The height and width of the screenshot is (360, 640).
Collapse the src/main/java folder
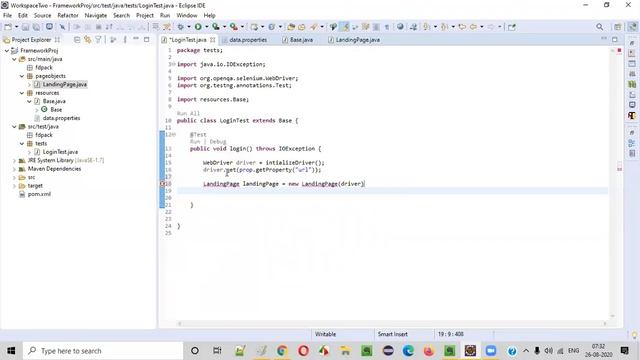tap(14, 59)
